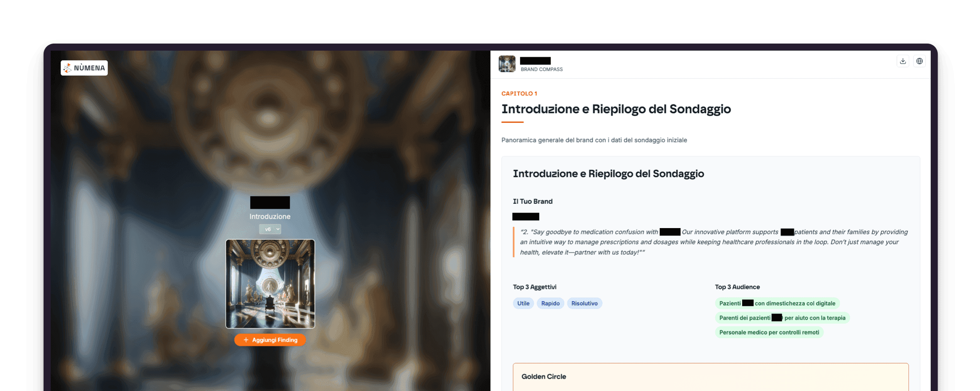Select the Rapido adjective tag
980x391 pixels.
[x=551, y=303]
